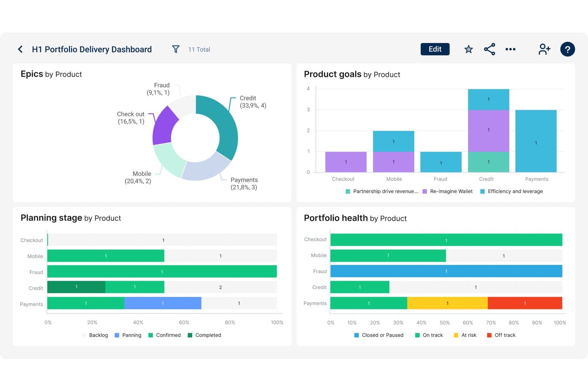Select the purple Check out donut segment
The image size is (588, 392).
[164, 126]
